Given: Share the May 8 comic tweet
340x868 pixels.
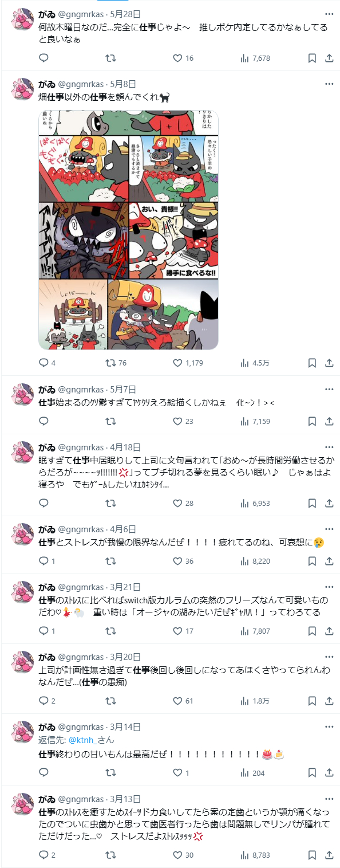Looking at the screenshot, I should pos(329,363).
